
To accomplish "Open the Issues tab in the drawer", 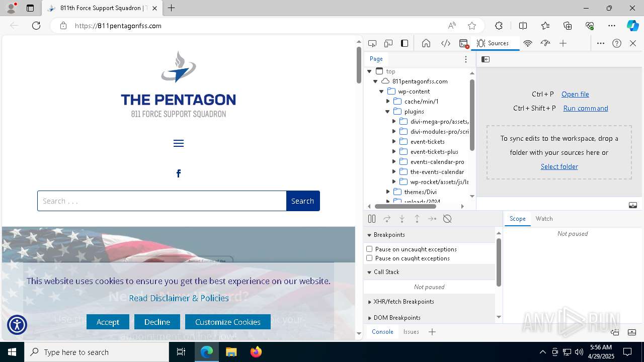I will point(411,332).
